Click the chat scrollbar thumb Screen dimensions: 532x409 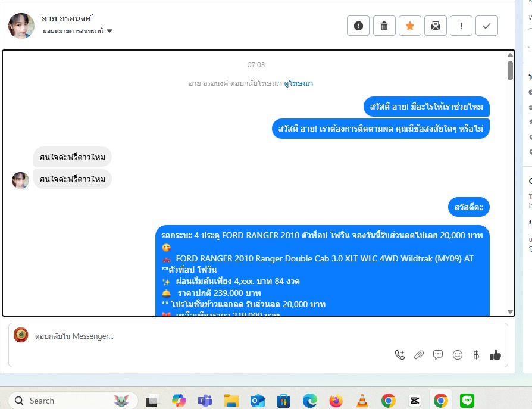[x=510, y=71]
